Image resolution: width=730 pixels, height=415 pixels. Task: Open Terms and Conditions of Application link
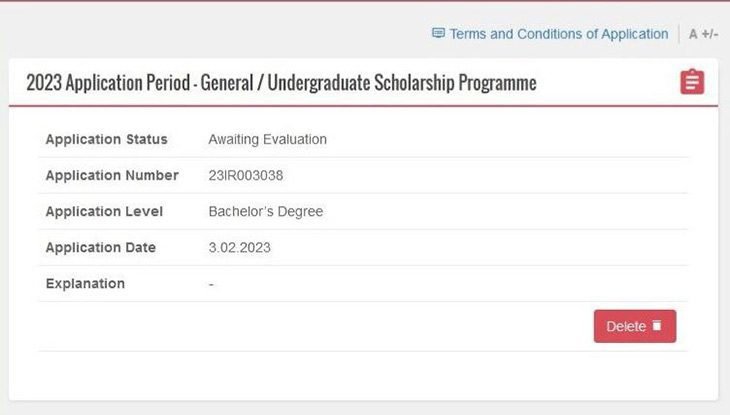coord(558,34)
